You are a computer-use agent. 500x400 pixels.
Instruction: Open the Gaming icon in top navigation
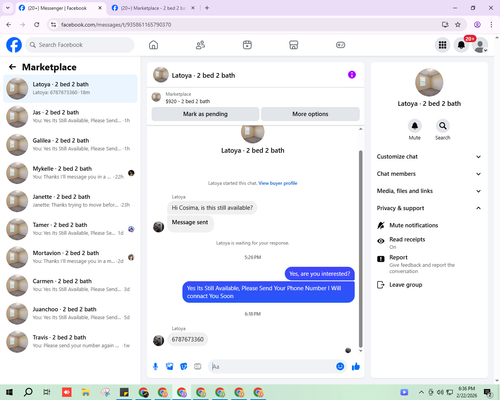click(340, 45)
